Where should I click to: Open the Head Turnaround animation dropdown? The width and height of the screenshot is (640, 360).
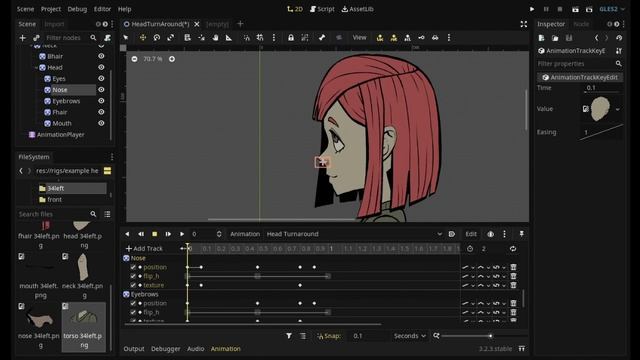(353, 234)
